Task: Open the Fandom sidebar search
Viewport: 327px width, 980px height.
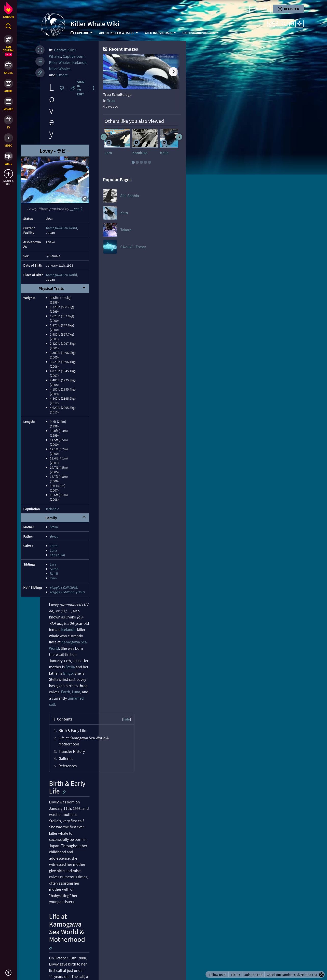Action: click(x=8, y=26)
